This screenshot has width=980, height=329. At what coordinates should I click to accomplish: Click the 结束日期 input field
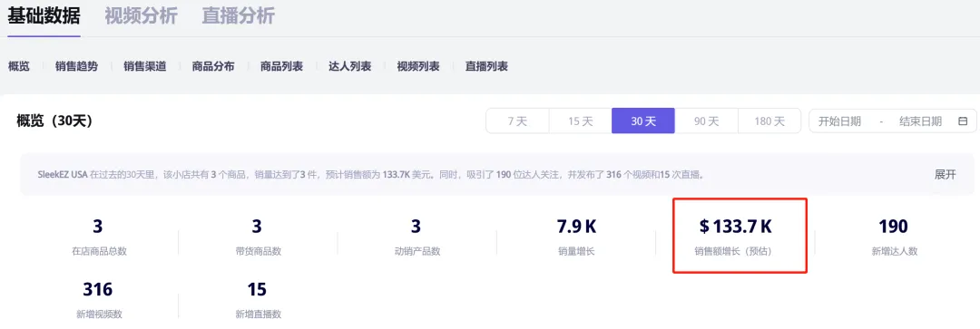(x=921, y=121)
